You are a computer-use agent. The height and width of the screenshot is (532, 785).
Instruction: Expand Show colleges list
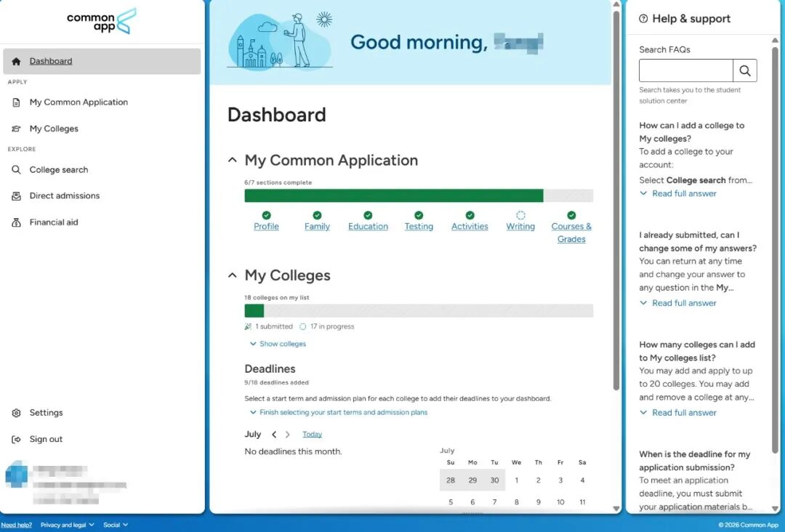(278, 344)
